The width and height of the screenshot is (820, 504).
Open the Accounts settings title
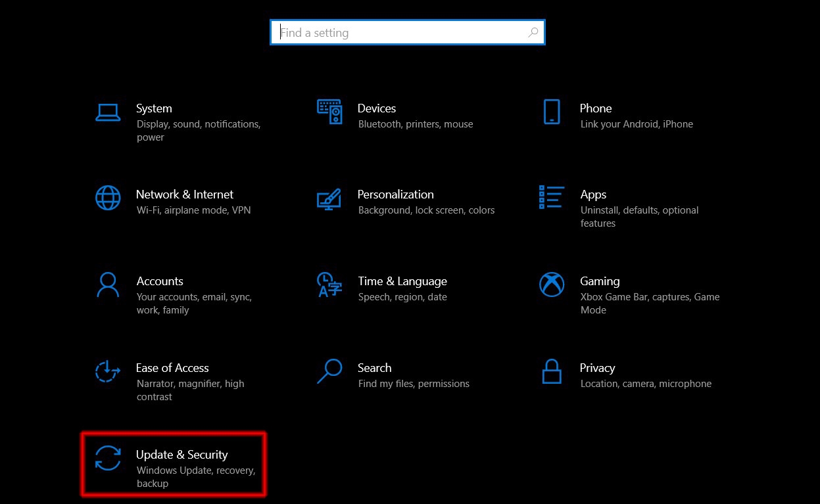[x=160, y=281]
